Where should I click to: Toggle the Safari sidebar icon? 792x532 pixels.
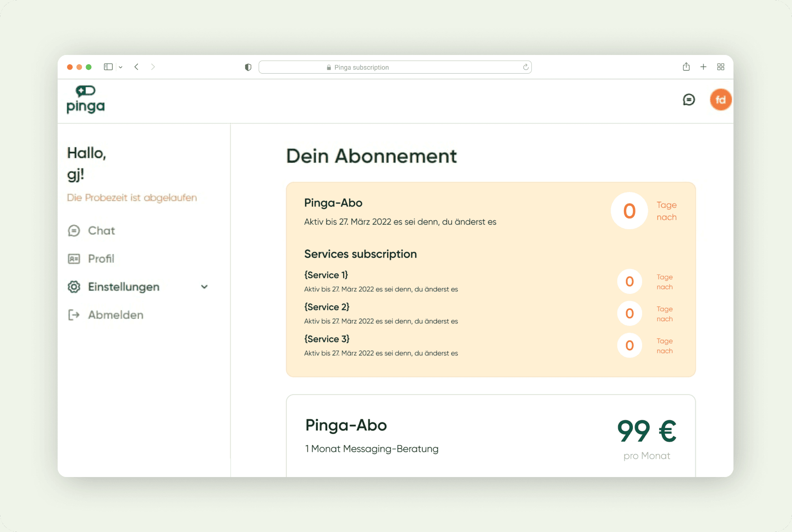pos(108,67)
